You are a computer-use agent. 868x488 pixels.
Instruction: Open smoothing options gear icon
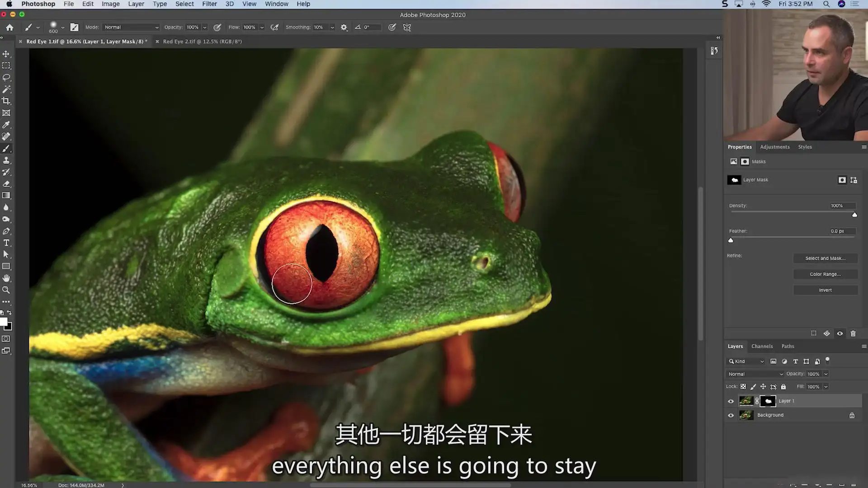pos(344,27)
